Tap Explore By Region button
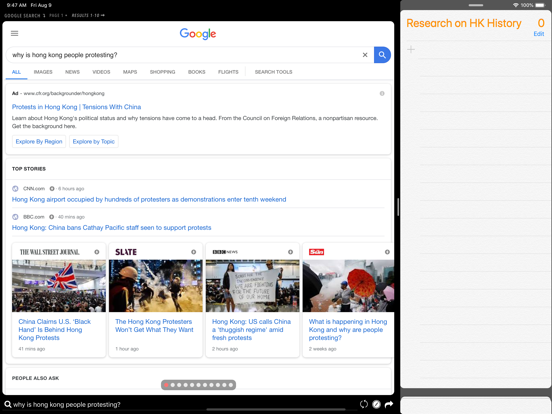This screenshot has width=552, height=414. coord(39,142)
